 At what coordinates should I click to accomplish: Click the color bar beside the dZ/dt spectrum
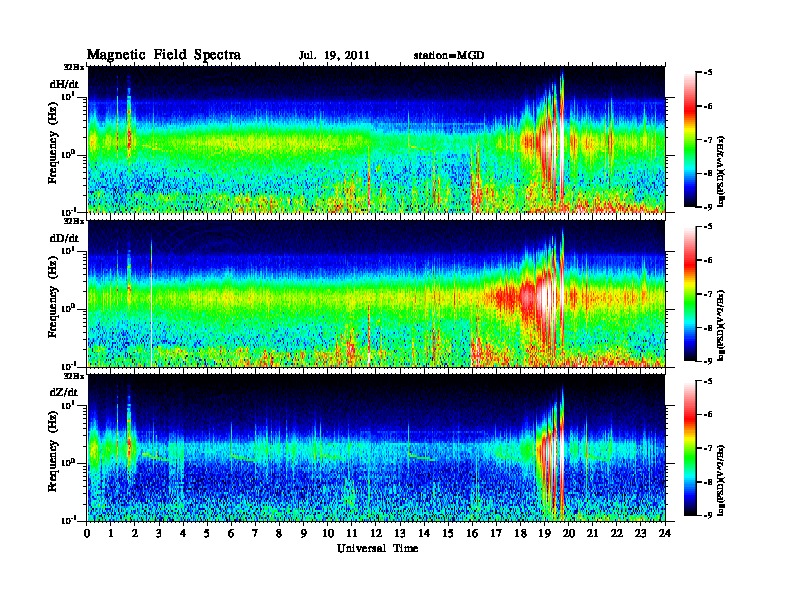690,448
